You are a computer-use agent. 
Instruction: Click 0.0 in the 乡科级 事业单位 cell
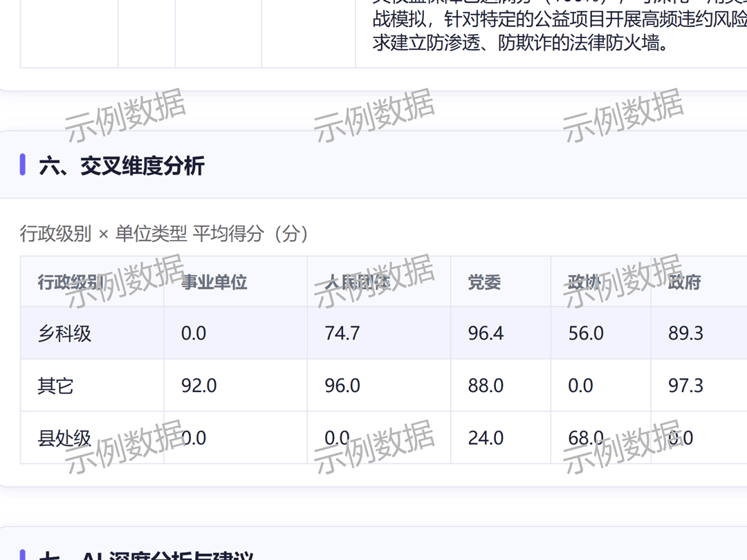tap(194, 333)
